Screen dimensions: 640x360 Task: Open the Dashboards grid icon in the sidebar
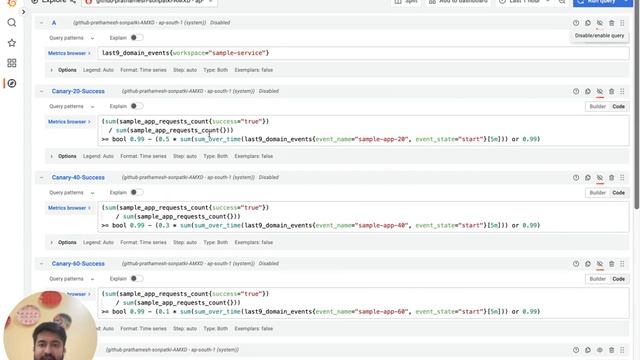click(12, 63)
